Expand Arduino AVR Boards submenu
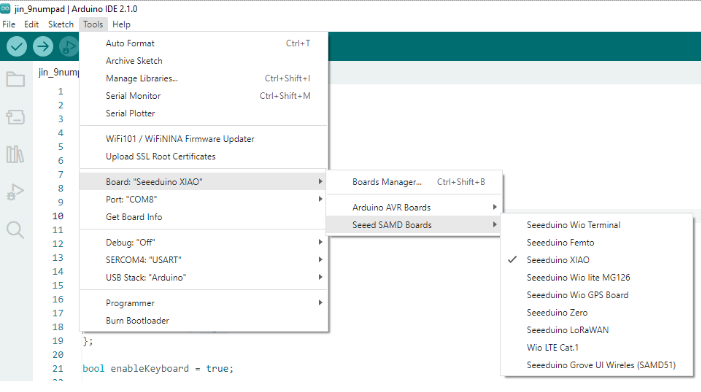Screen dimensions: 701x392 [x=414, y=207]
